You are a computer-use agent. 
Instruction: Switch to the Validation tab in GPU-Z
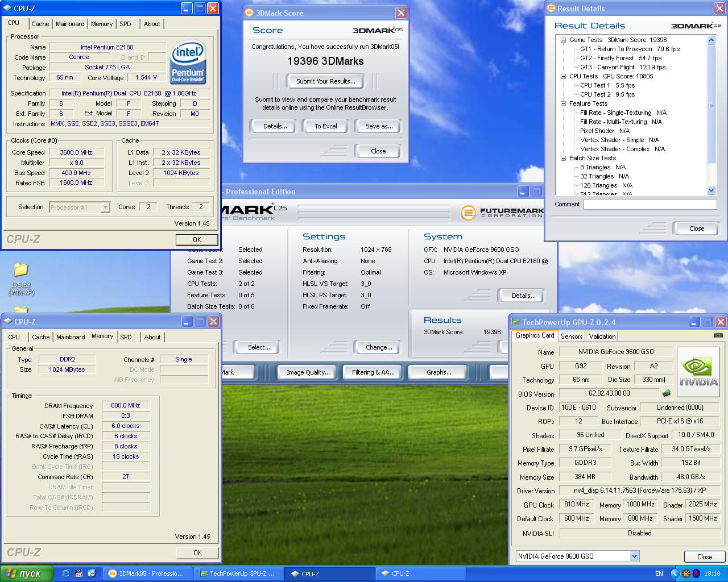[602, 336]
